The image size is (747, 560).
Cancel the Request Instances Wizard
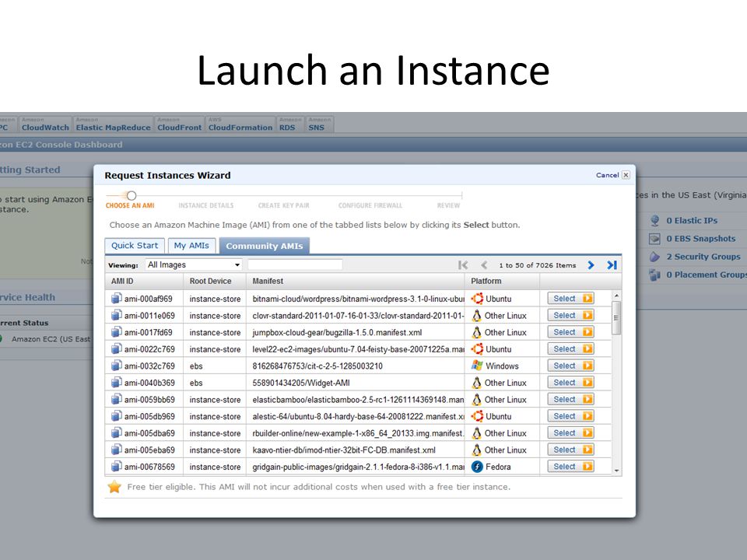(x=612, y=175)
